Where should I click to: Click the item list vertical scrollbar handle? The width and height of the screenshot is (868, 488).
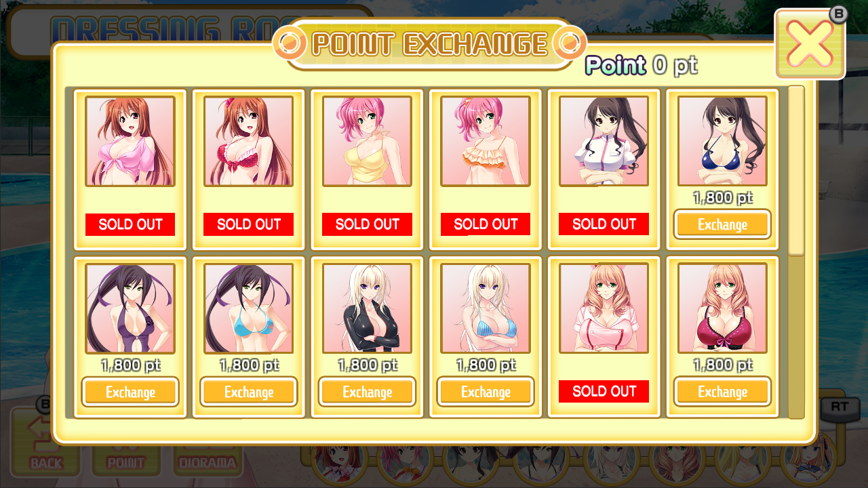(x=796, y=171)
